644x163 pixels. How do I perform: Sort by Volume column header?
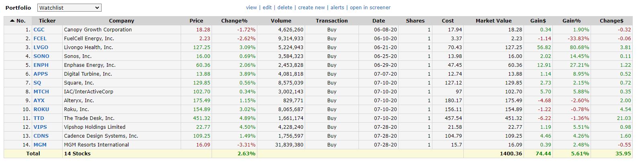[x=281, y=21]
